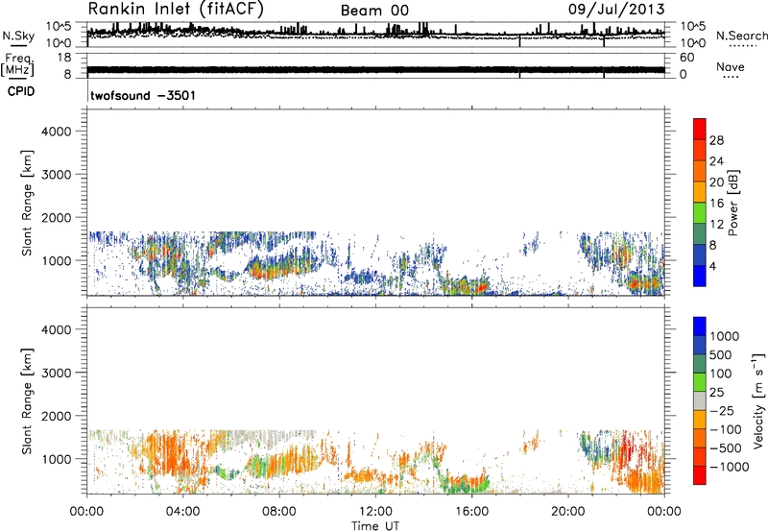768x532 pixels.
Task: Click the 'Nave' legend label
Action: (730, 66)
